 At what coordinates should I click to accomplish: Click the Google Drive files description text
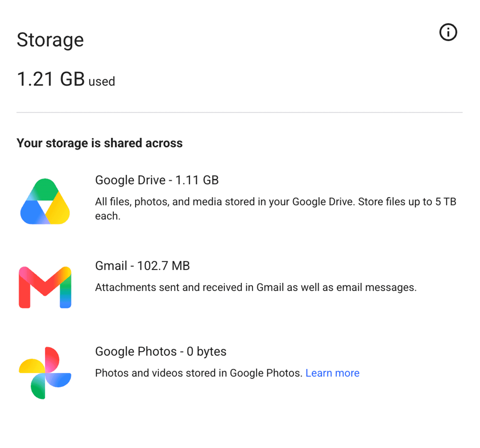tap(276, 209)
